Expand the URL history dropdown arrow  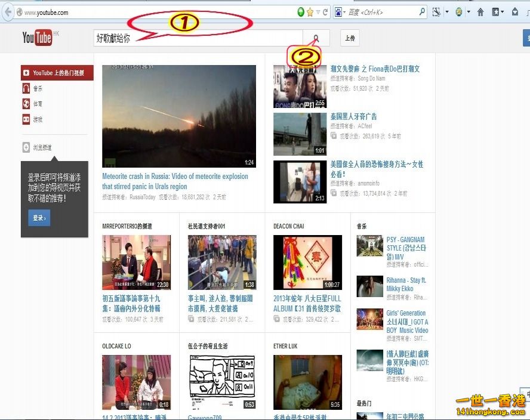pos(318,12)
